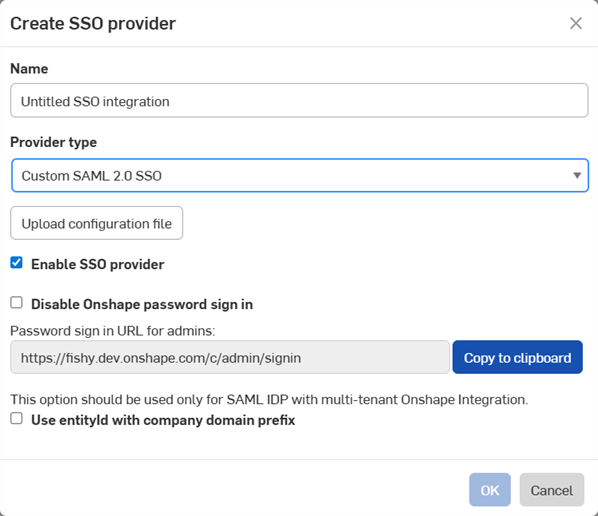Confirm with the OK button

click(x=490, y=490)
